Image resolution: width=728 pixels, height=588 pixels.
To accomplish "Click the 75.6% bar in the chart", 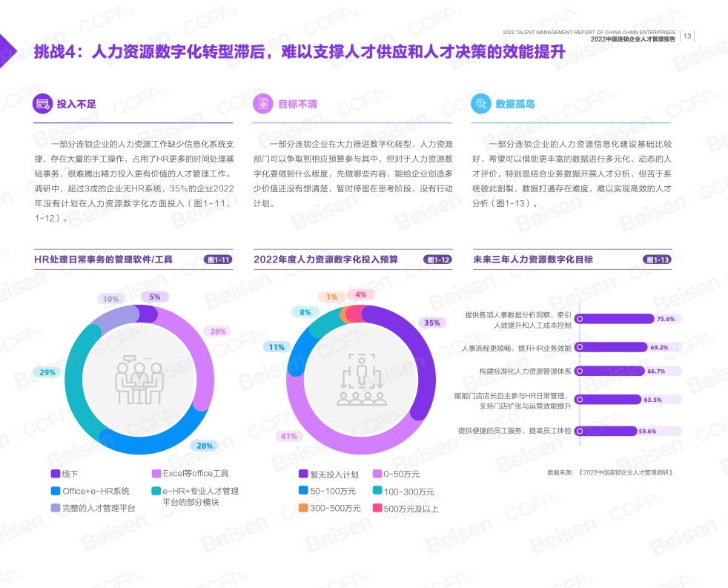I will coord(615,319).
